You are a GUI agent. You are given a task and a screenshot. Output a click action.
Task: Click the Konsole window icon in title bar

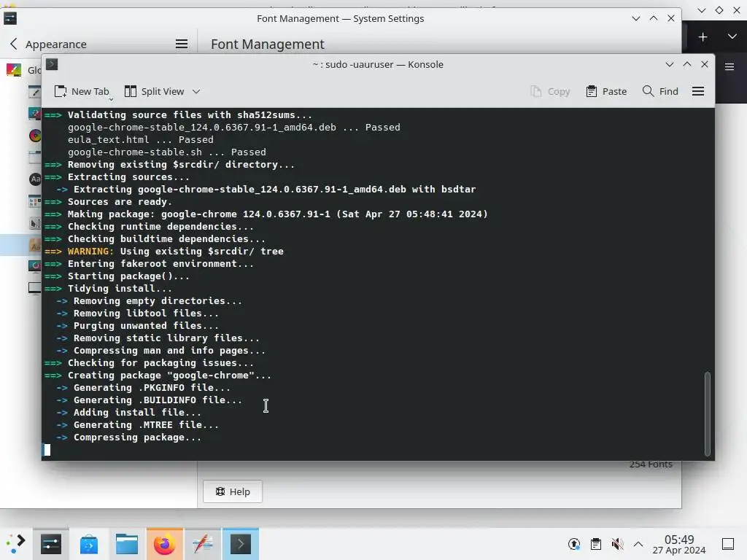(x=52, y=64)
